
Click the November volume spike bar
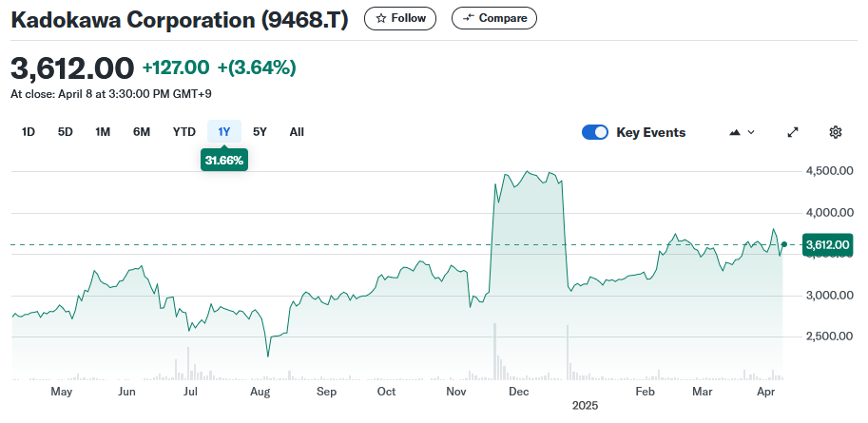[x=495, y=352]
